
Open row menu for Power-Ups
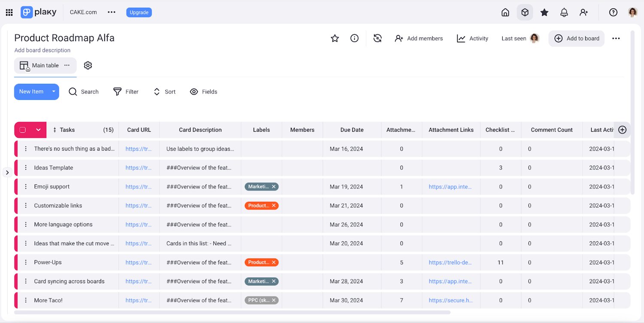[26, 262]
